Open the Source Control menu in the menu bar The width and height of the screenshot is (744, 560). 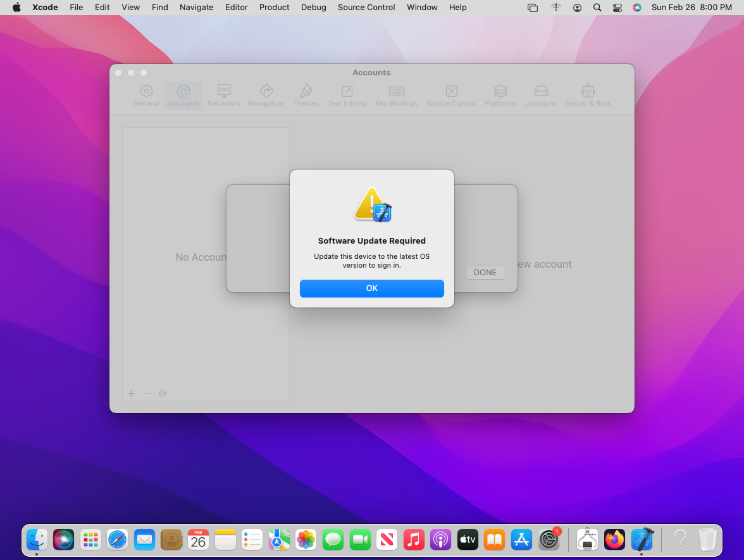coord(366,8)
